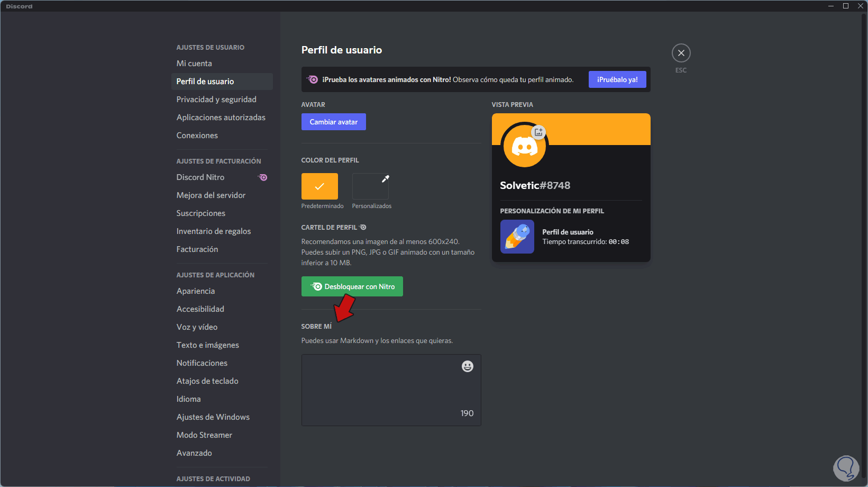This screenshot has width=868, height=487.
Task: Select the Predeterminado orange color swatch
Action: tap(319, 186)
